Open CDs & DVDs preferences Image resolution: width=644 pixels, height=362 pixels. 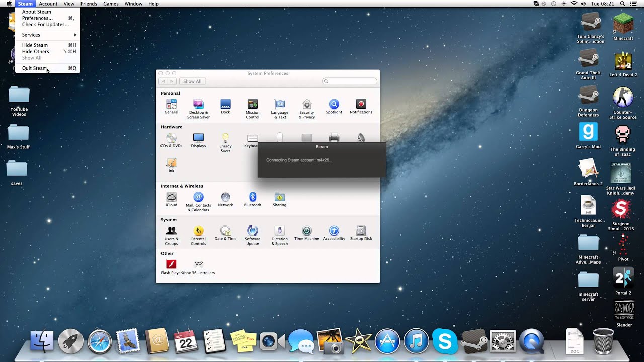point(171,140)
